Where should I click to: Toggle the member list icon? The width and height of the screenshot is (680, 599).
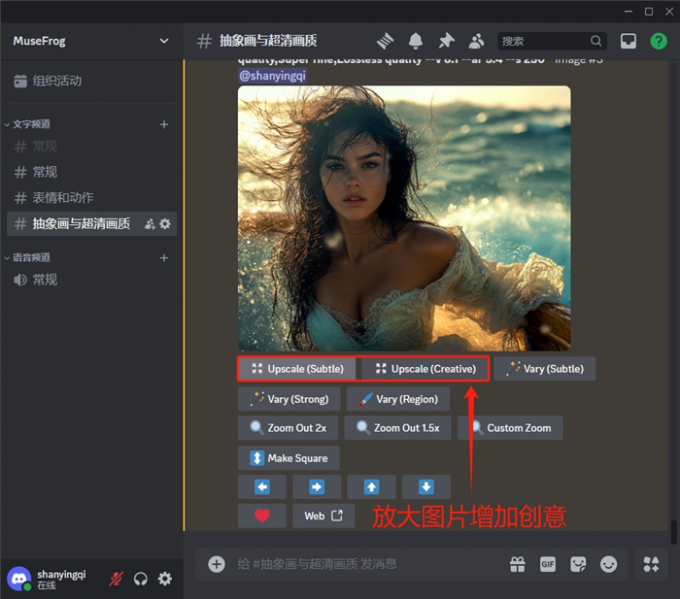click(476, 41)
